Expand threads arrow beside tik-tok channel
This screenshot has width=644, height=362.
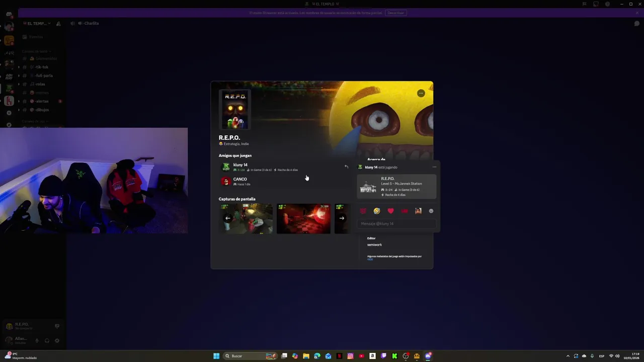pyautogui.click(x=19, y=67)
